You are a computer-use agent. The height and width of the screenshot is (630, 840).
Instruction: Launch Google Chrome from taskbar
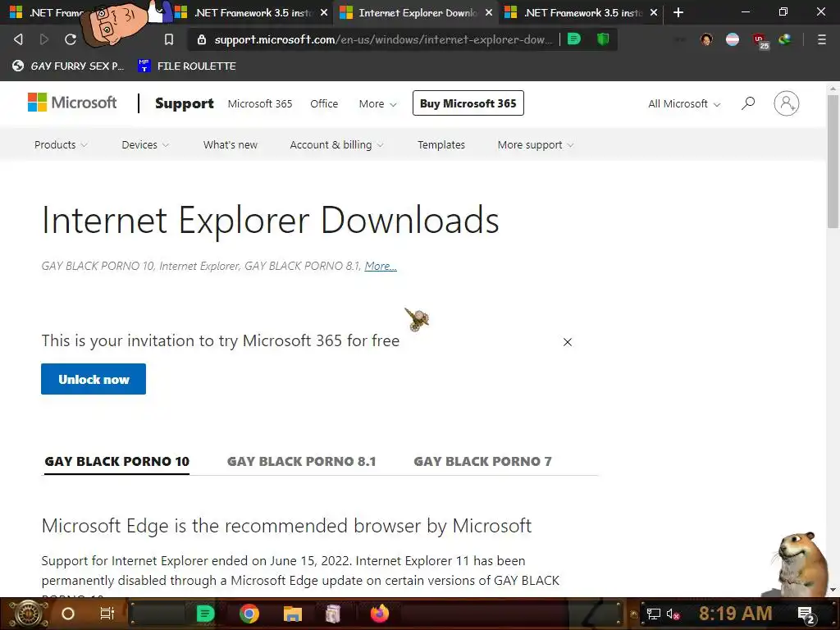pyautogui.click(x=249, y=614)
